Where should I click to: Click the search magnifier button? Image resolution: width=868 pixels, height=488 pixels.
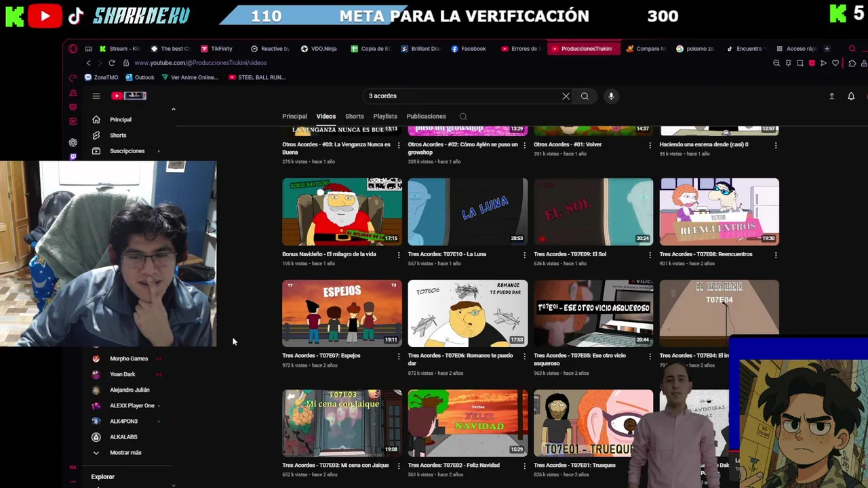coord(585,96)
